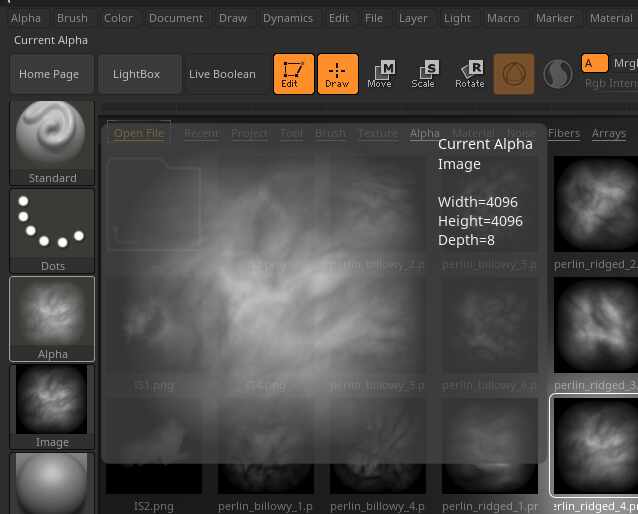Open the Color menu

(x=118, y=18)
